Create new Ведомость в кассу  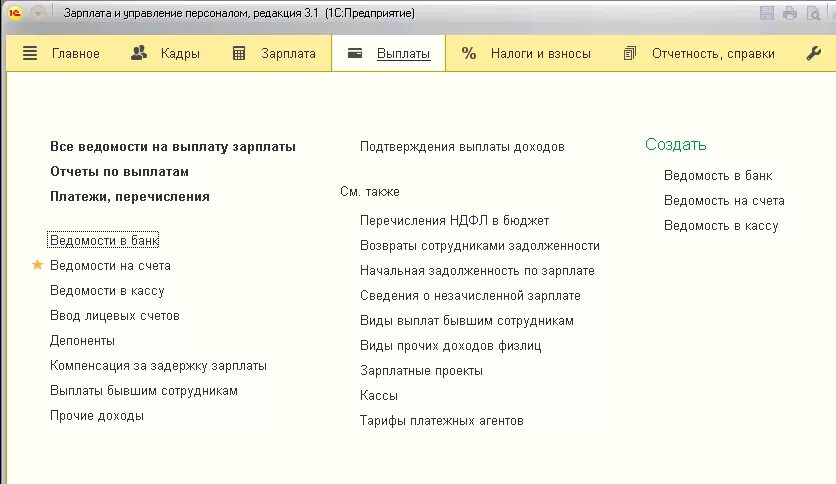(721, 226)
